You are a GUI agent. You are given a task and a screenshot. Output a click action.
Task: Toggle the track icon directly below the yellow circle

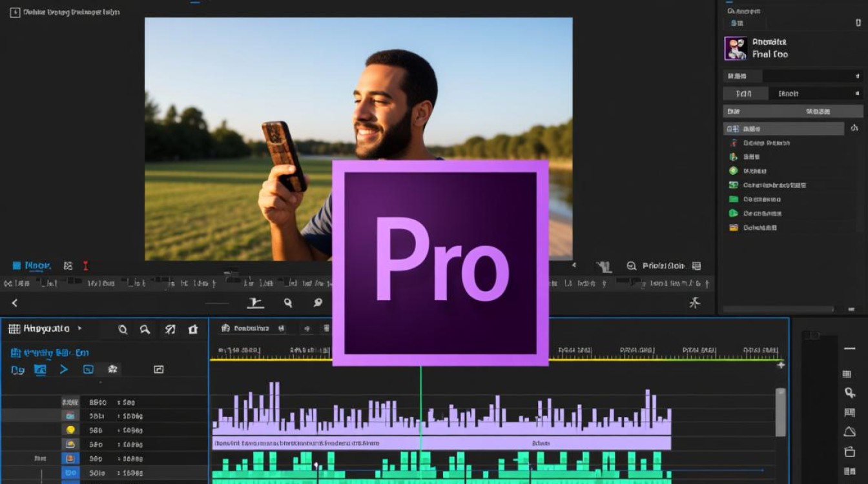click(70, 444)
